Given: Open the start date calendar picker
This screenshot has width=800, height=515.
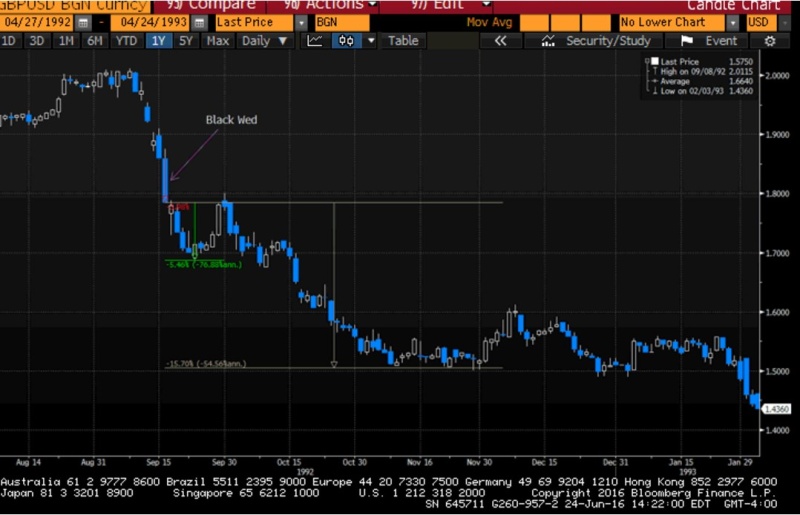Looking at the screenshot, I should (83, 22).
